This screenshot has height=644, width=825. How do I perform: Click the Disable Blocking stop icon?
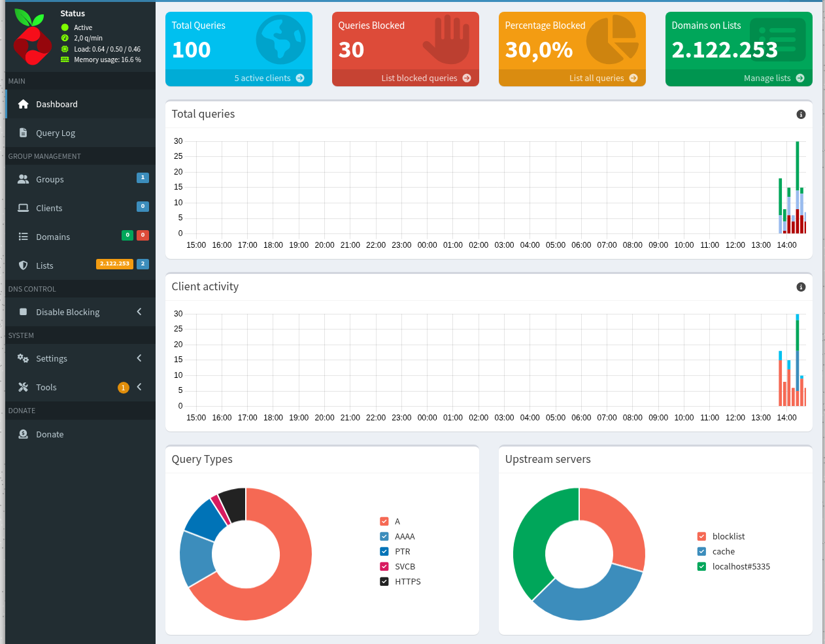pyautogui.click(x=23, y=312)
